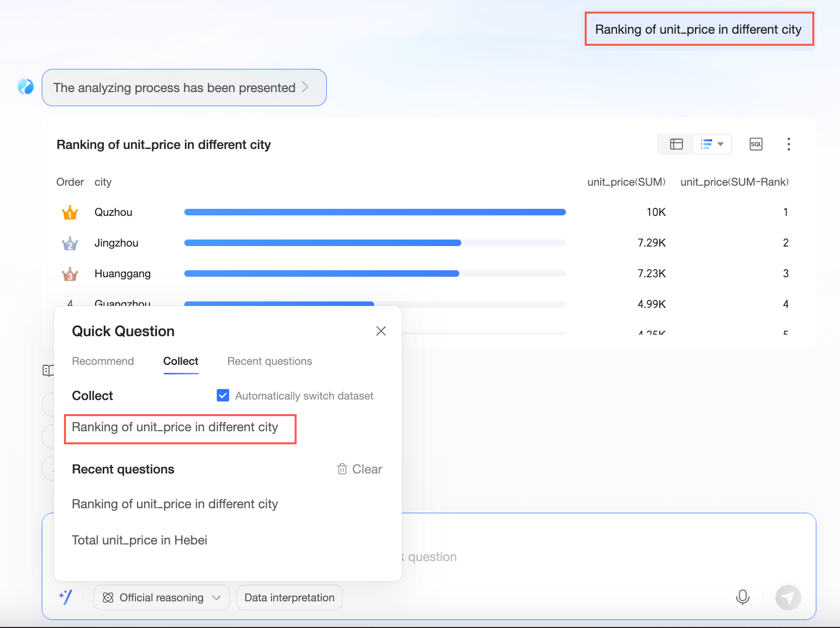Image resolution: width=840 pixels, height=628 pixels.
Task: Switch to table view icon
Action: [x=676, y=144]
